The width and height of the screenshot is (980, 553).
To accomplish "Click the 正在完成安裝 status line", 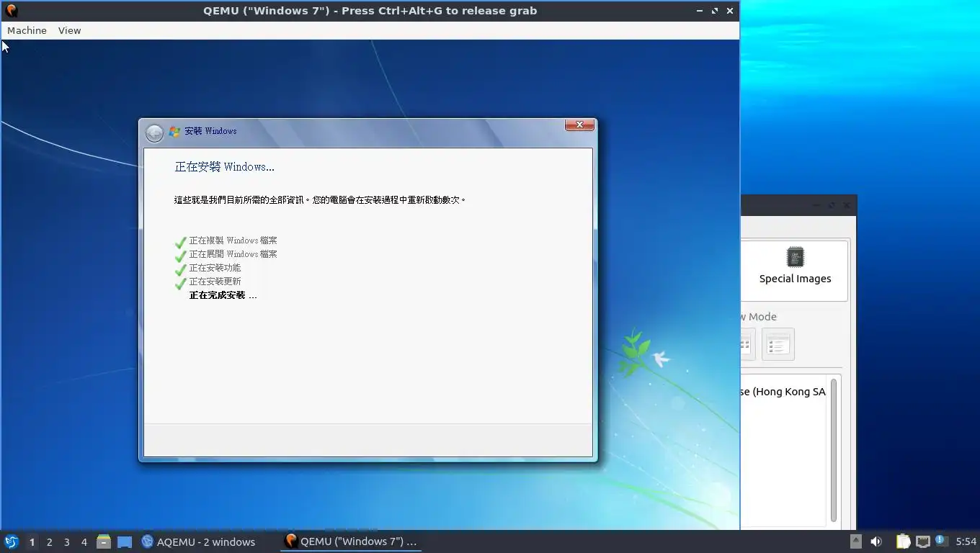I will tap(223, 295).
